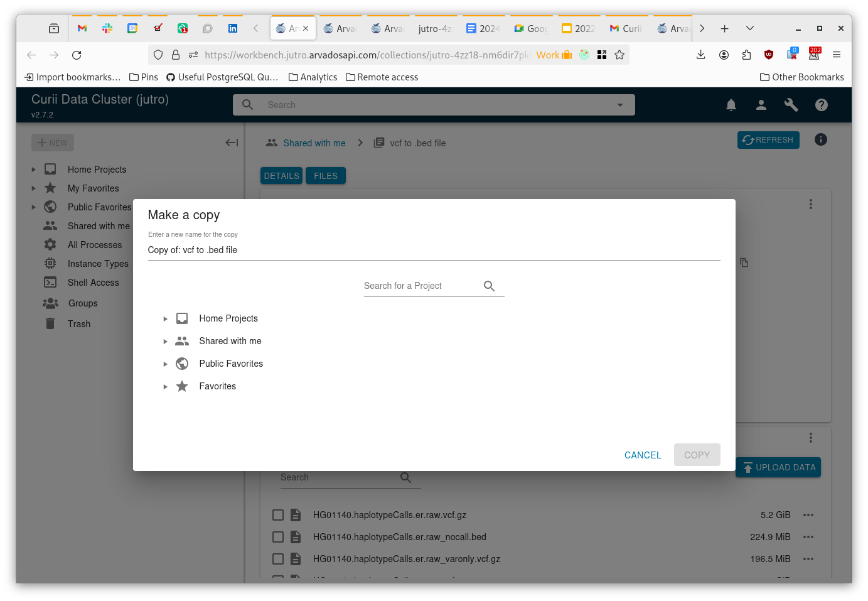Image resolution: width=868 pixels, height=601 pixels.
Task: Switch to the FILES tab
Action: pyautogui.click(x=326, y=176)
